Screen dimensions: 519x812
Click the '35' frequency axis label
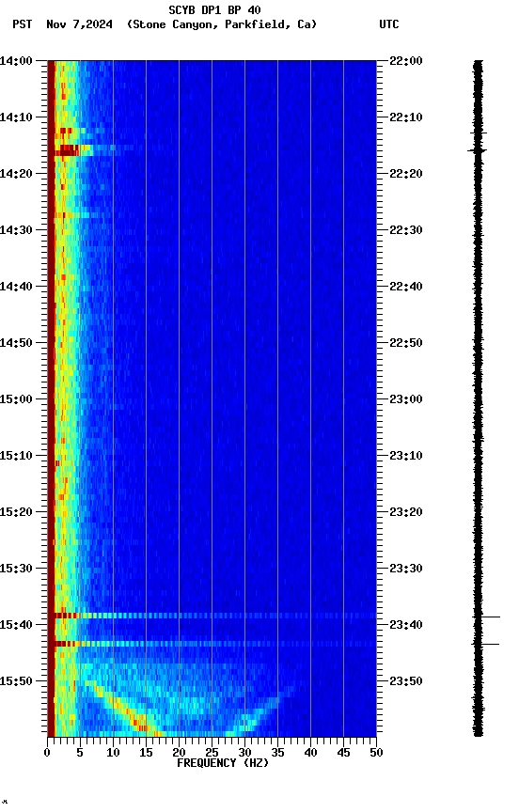pyautogui.click(x=277, y=753)
